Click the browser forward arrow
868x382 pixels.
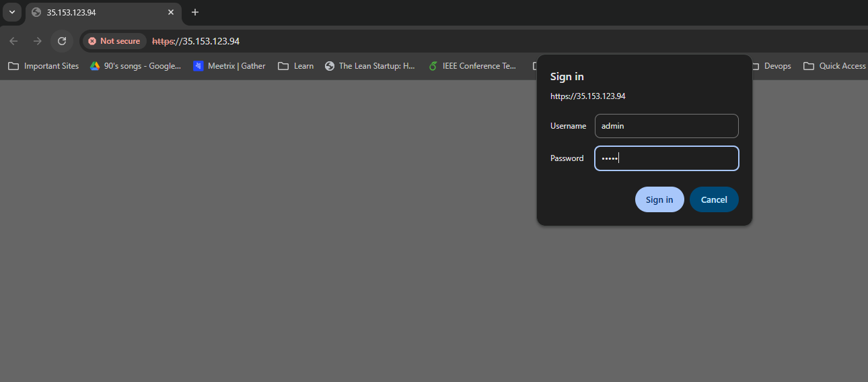tap(38, 41)
